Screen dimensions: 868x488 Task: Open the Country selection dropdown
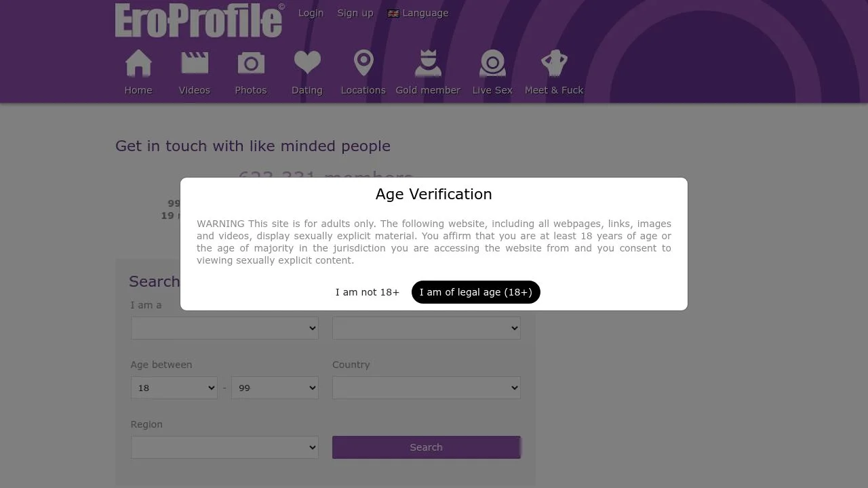coord(426,388)
